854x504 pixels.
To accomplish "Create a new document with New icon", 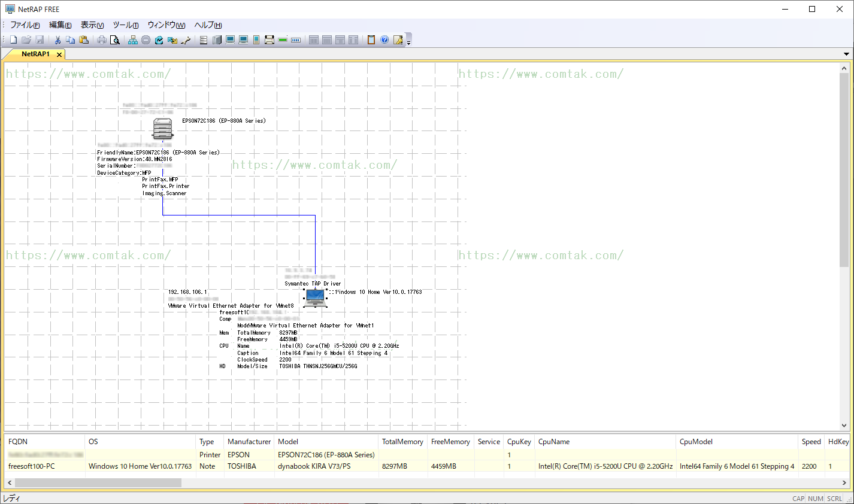I will click(x=13, y=40).
